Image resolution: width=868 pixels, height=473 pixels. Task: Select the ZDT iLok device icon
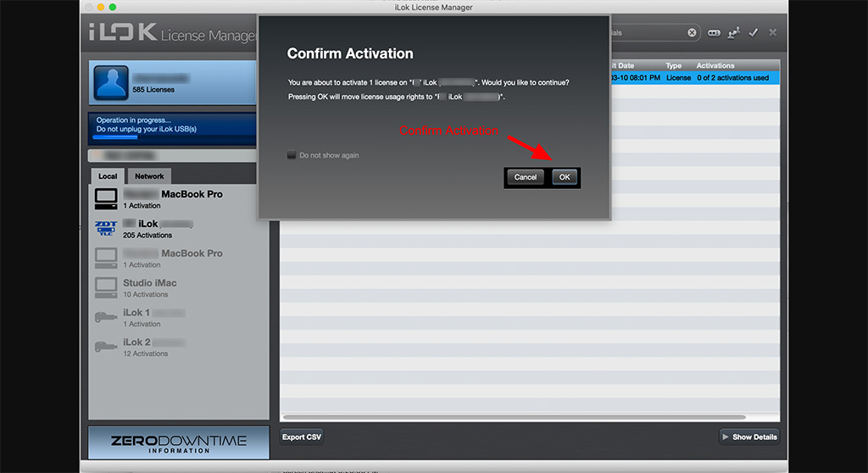coord(106,228)
